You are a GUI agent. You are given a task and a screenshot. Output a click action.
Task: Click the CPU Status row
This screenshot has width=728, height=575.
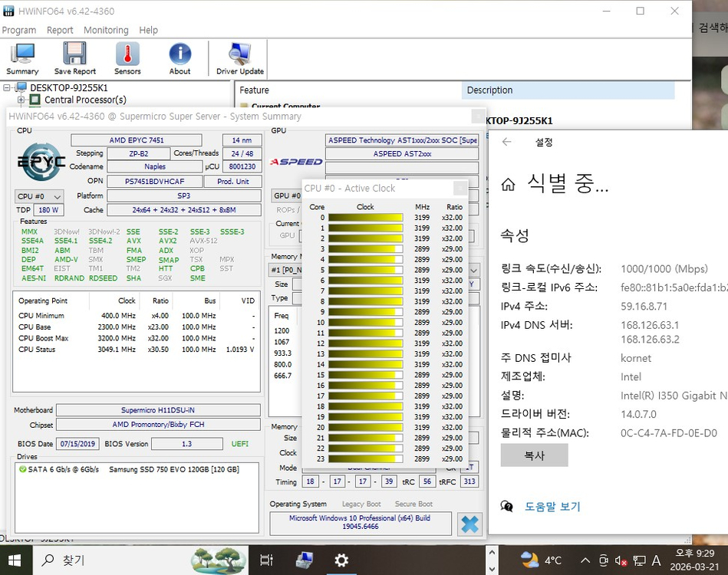click(x=137, y=350)
